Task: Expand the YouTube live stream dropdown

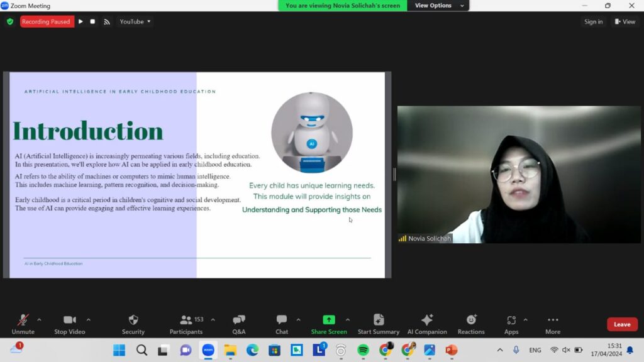Action: (x=135, y=21)
